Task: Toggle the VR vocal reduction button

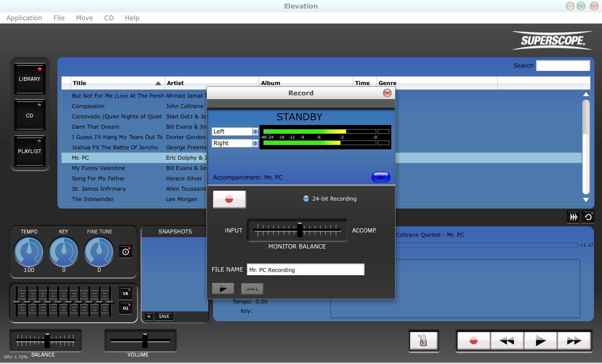Action: point(126,293)
